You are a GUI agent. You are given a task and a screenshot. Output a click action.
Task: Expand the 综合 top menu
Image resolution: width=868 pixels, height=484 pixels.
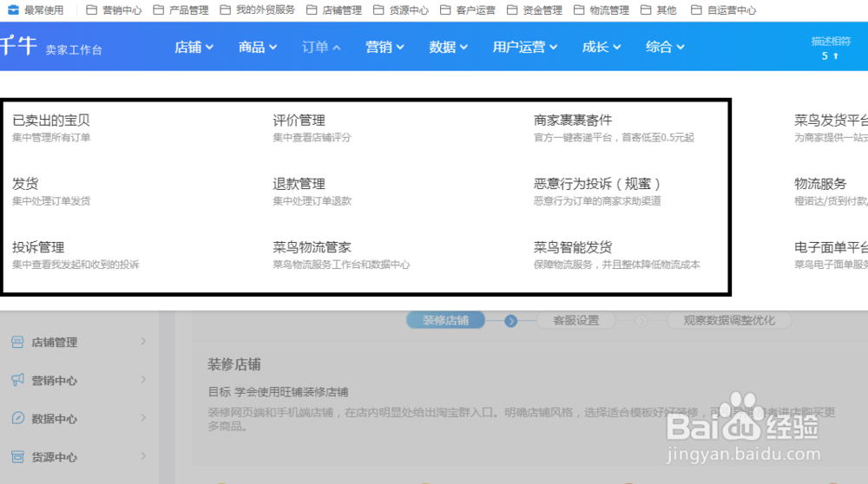coord(665,47)
